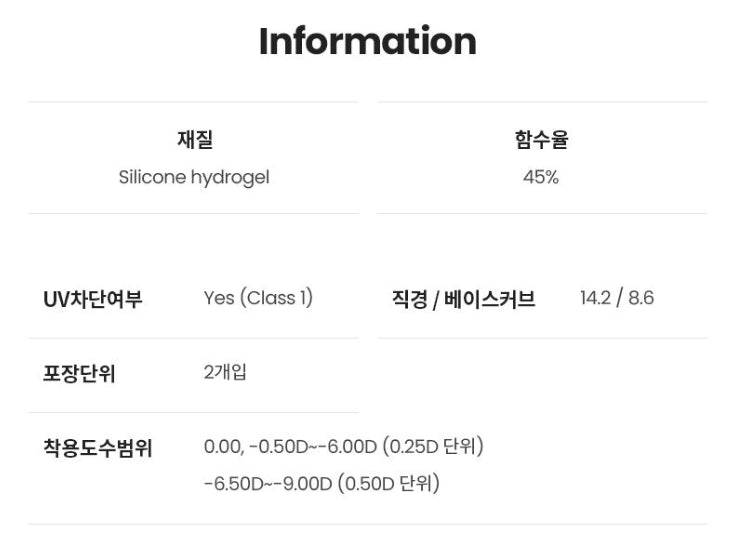Click the -6.50D~-9.00D range text
The height and width of the screenshot is (541, 744).
pos(267,484)
